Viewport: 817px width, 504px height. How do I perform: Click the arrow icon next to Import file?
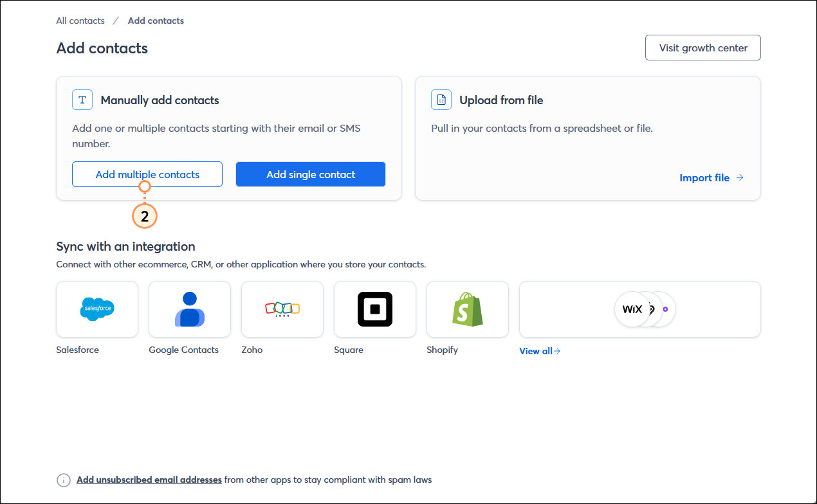(x=739, y=177)
